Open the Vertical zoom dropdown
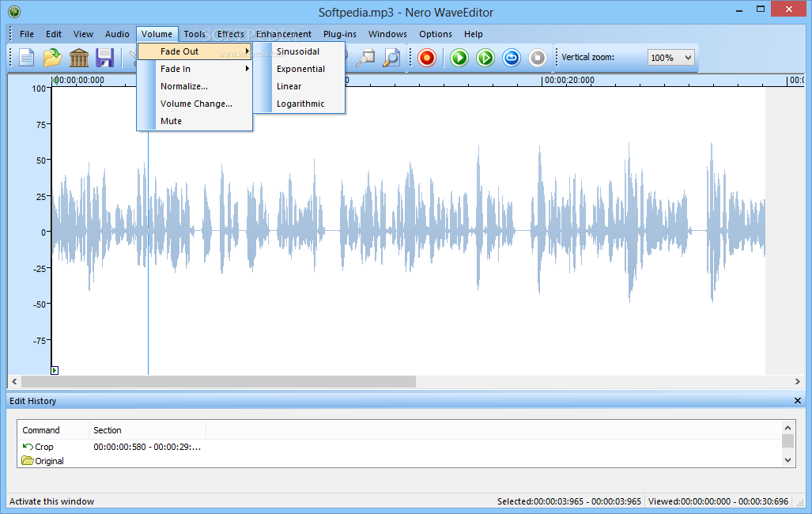This screenshot has height=514, width=812. coord(670,58)
